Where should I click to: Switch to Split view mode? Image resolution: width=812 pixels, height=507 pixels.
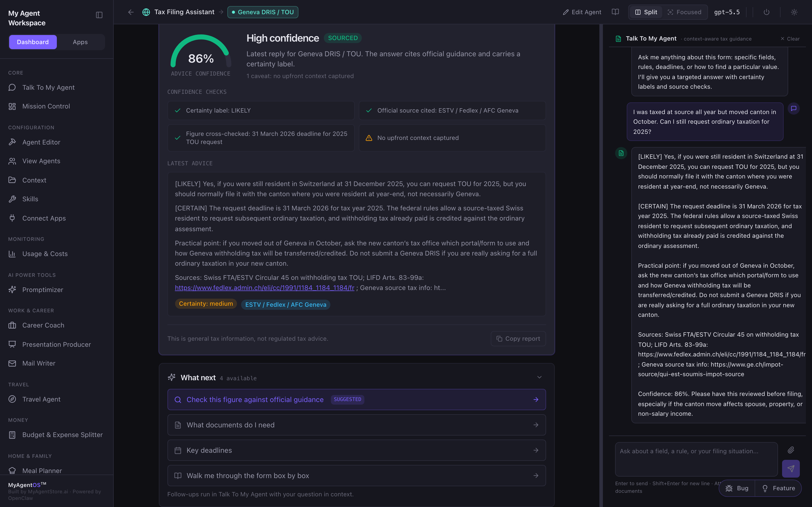646,12
